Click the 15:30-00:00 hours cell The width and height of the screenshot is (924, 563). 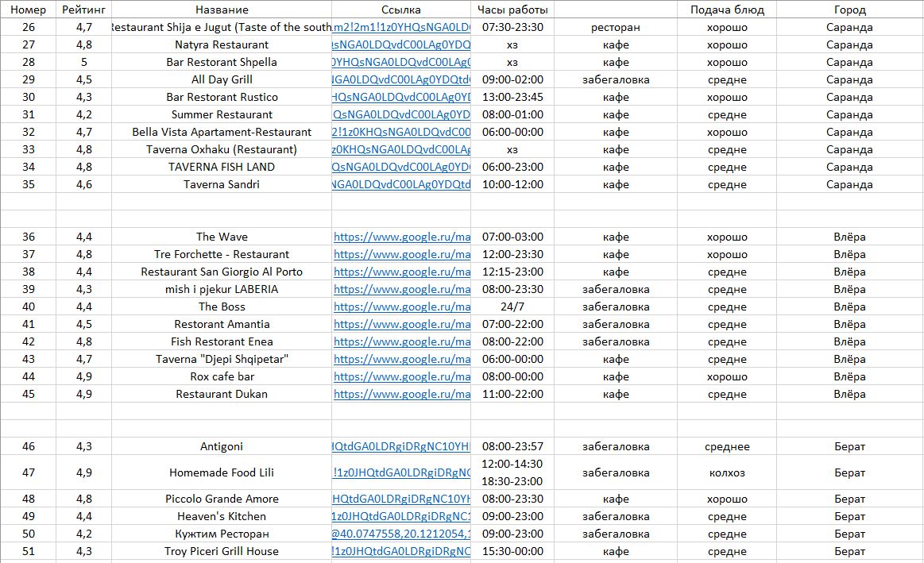point(512,551)
